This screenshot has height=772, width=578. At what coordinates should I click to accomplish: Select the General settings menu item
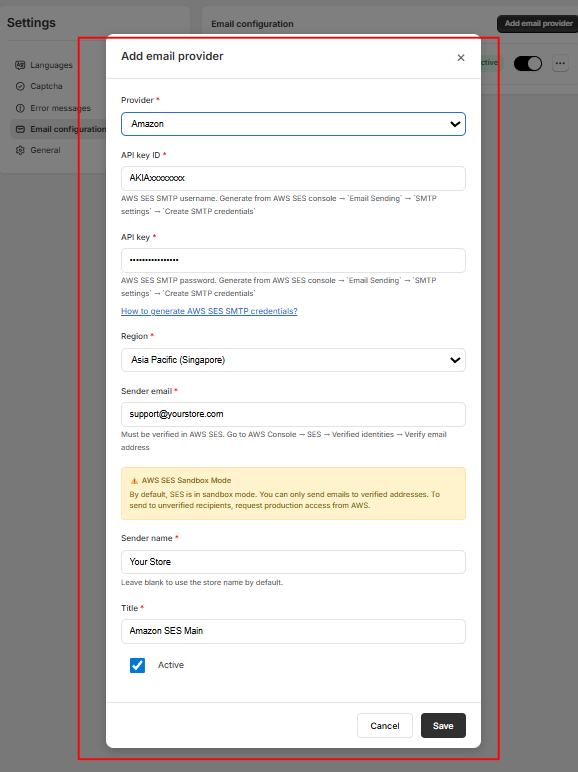[x=46, y=150]
